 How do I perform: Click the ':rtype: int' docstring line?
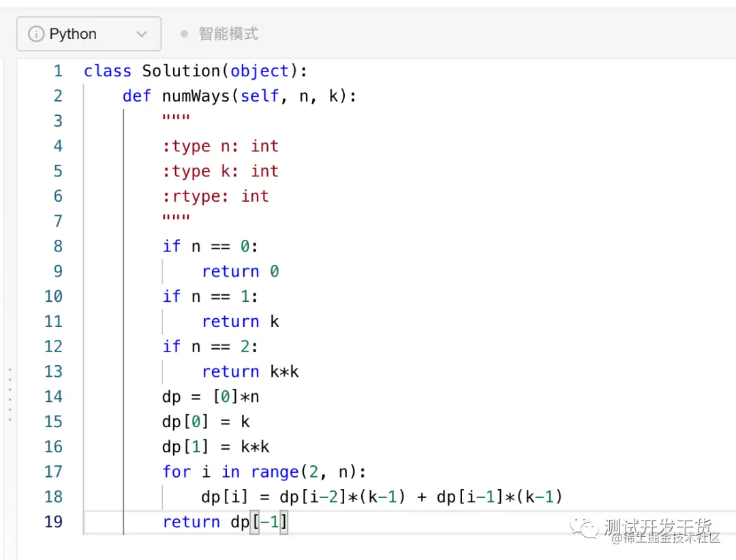point(215,196)
